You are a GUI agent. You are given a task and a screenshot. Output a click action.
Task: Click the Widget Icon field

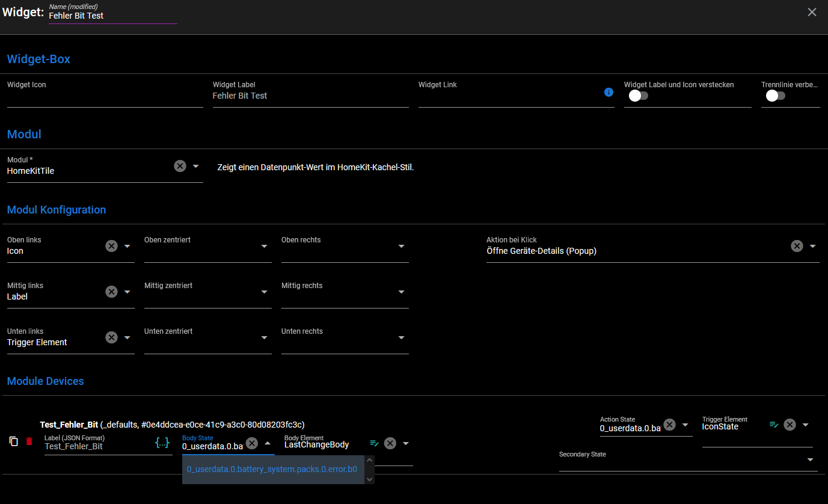pyautogui.click(x=105, y=96)
